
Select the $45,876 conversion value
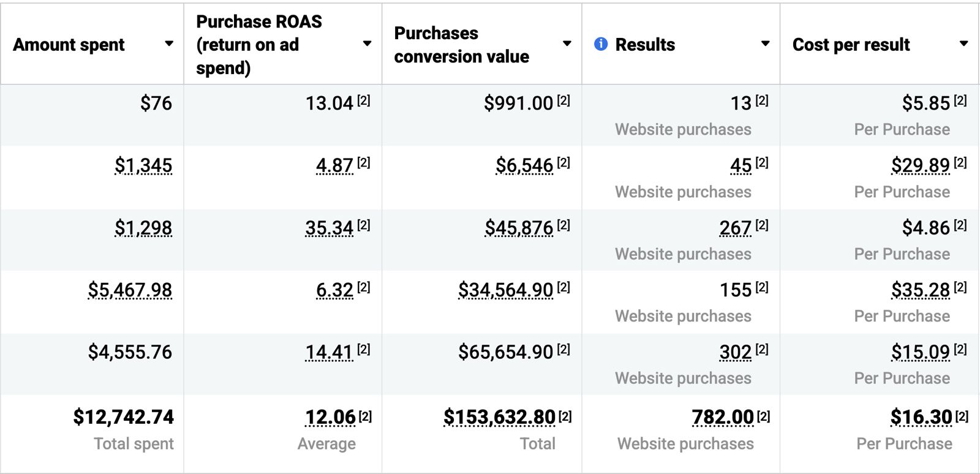pos(519,228)
